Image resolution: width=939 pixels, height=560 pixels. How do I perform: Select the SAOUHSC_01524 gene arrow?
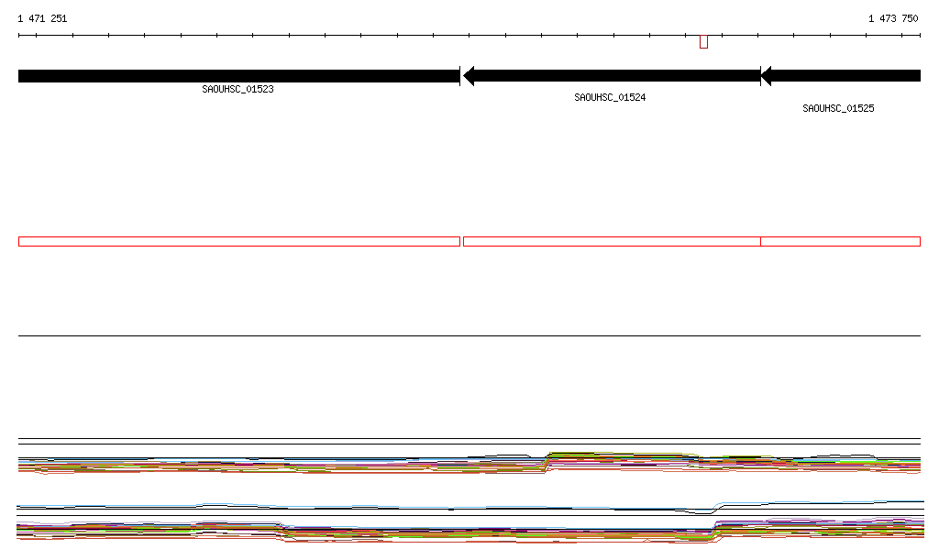612,76
